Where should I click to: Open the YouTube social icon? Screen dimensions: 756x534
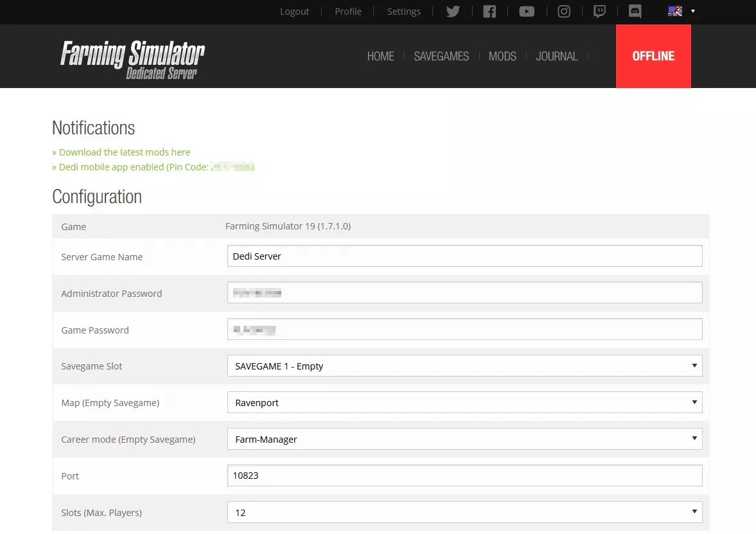click(x=527, y=11)
